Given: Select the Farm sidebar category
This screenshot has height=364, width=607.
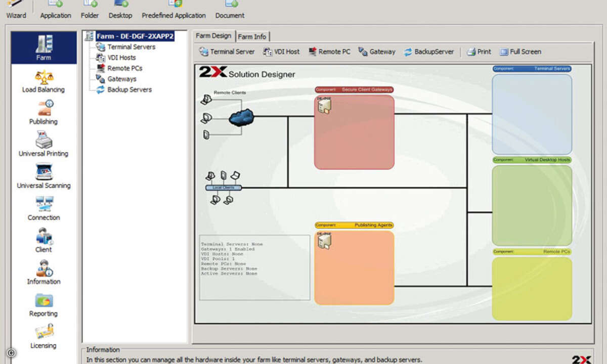Looking at the screenshot, I should 44,48.
